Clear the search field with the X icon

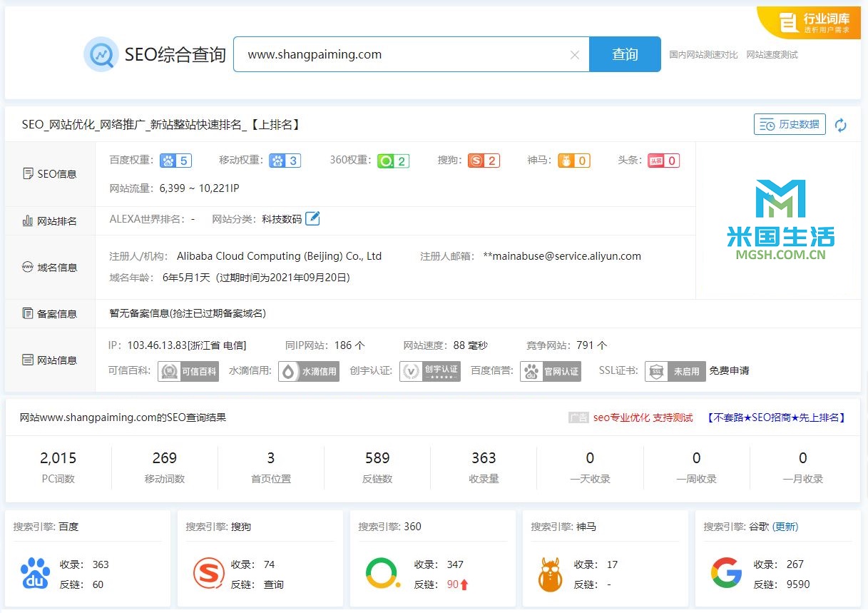(575, 55)
